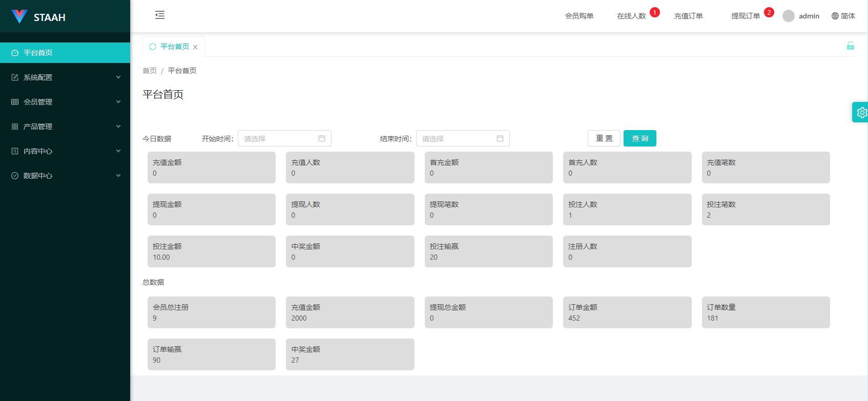Open 数据中心 sidebar menu
Viewport: 868px width, 401px height.
pos(65,176)
